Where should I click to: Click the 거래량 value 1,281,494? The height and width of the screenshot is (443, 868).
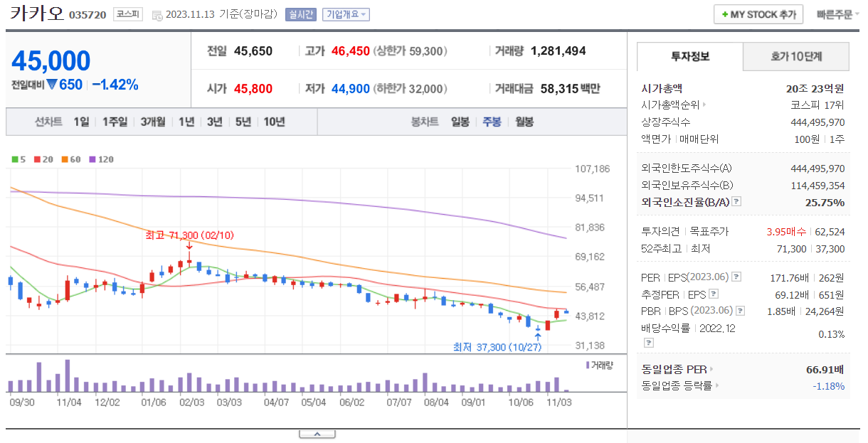559,51
